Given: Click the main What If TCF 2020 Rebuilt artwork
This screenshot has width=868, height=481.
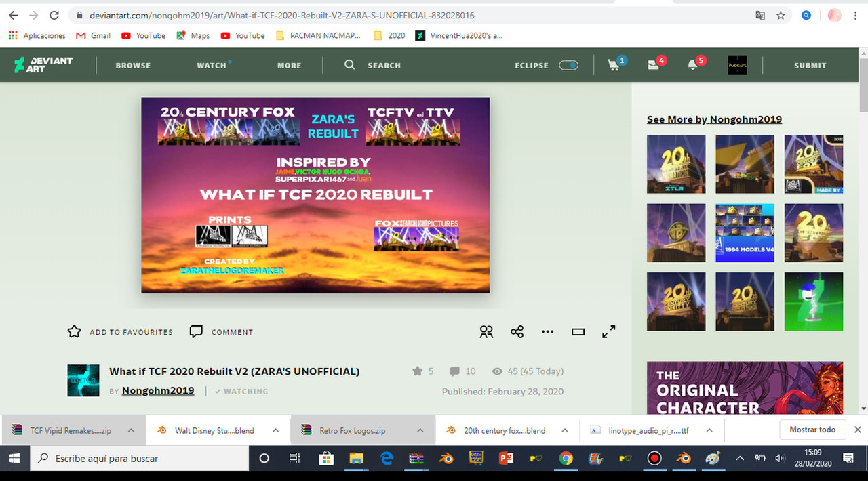Looking at the screenshot, I should [x=315, y=195].
